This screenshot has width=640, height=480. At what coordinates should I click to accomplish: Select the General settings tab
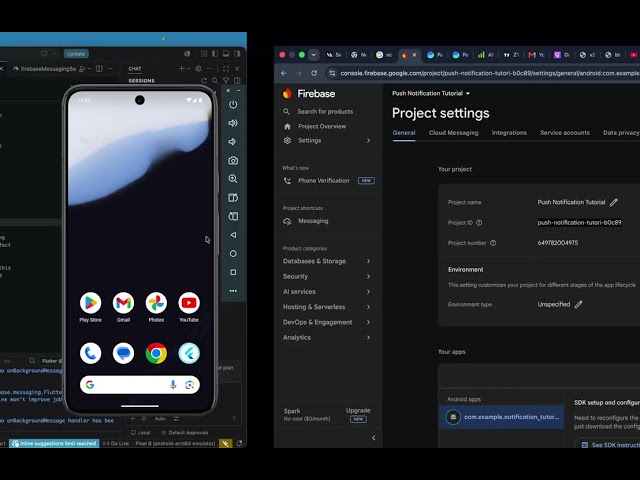pos(404,133)
